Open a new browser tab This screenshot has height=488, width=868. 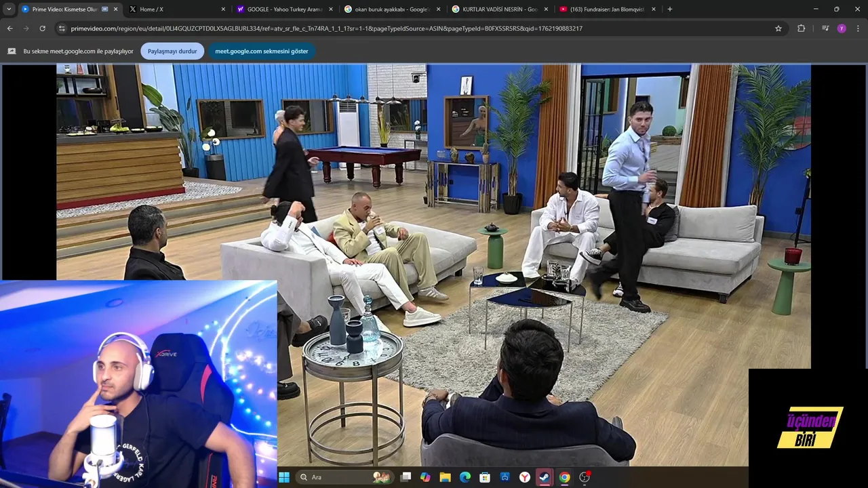(670, 9)
